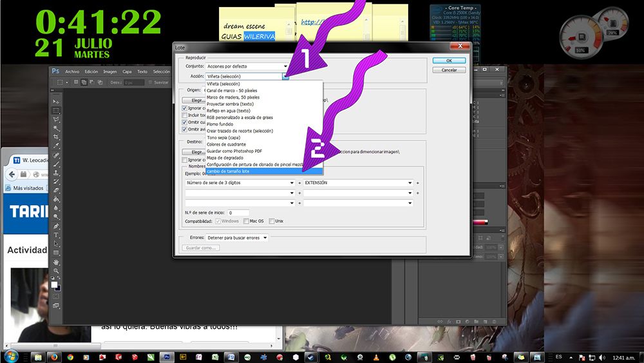Open tool preset picker arrow in options bar
644x363 pixels.
pos(67,83)
